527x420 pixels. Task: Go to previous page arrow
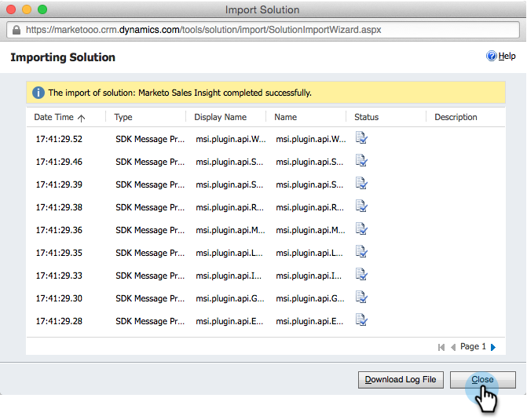[x=453, y=347]
